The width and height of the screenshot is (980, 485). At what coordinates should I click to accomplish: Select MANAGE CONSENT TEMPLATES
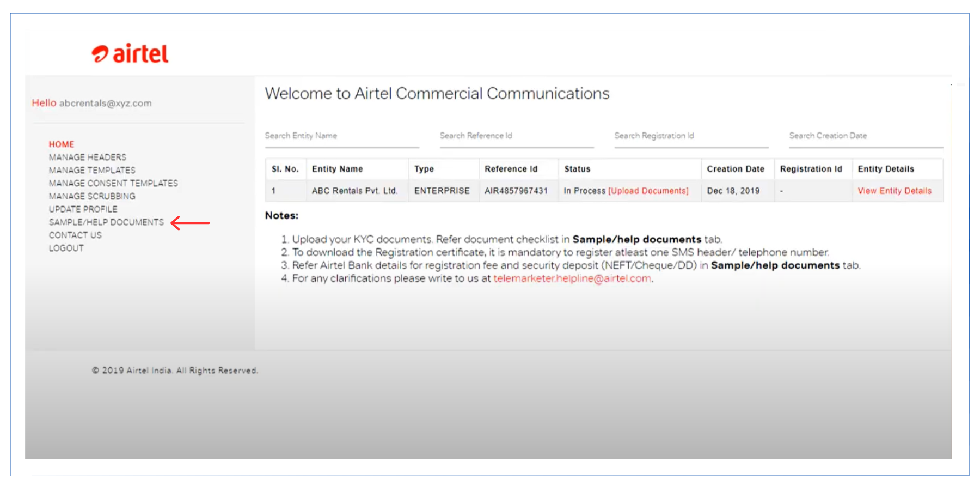[113, 184]
